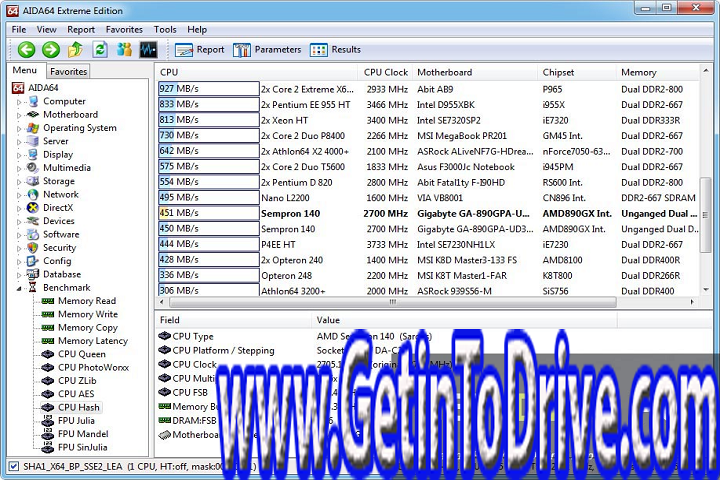Screen dimensions: 720x480
Task: Toggle the SHA1_X64_BP_SSE2_LEA status checkbox
Action: coord(14,467)
